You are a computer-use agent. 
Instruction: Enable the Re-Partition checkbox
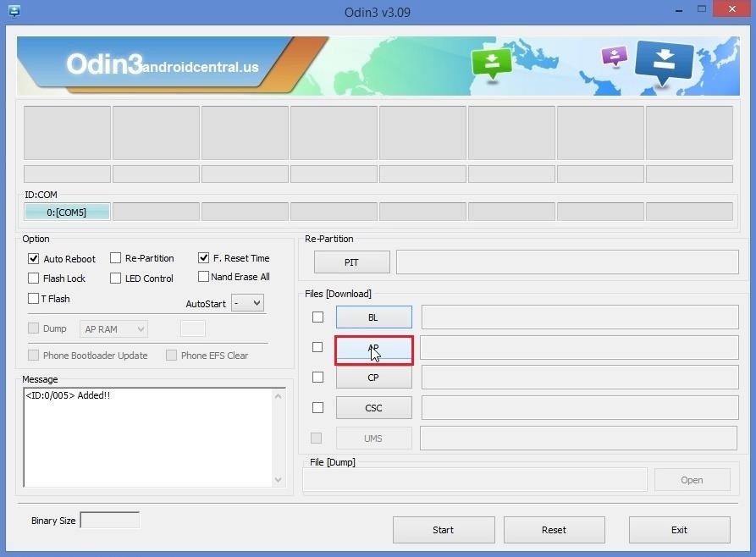(115, 258)
